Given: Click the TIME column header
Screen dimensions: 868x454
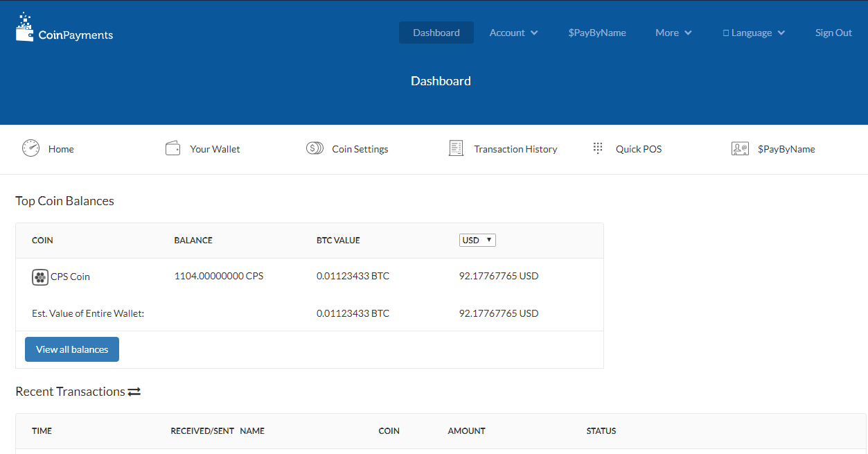Looking at the screenshot, I should tap(42, 431).
